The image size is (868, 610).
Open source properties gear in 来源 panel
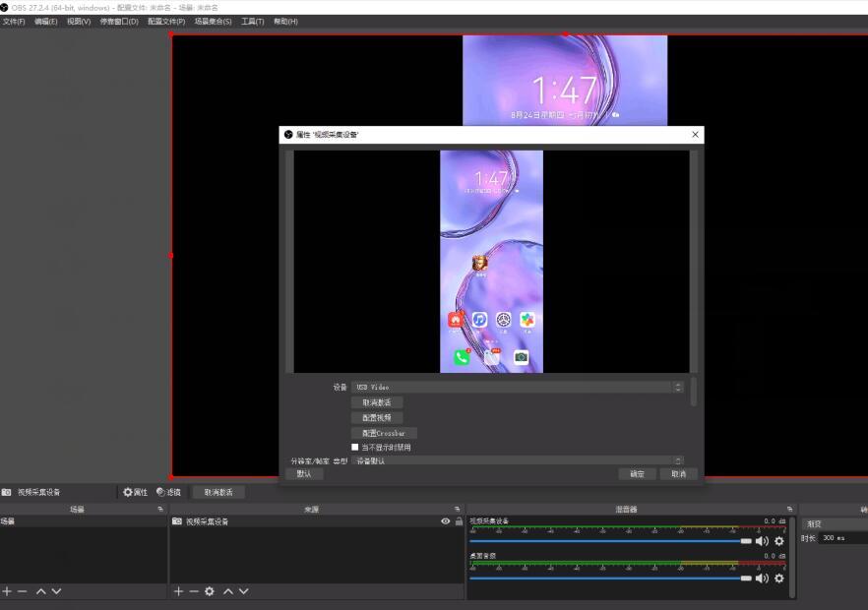210,591
